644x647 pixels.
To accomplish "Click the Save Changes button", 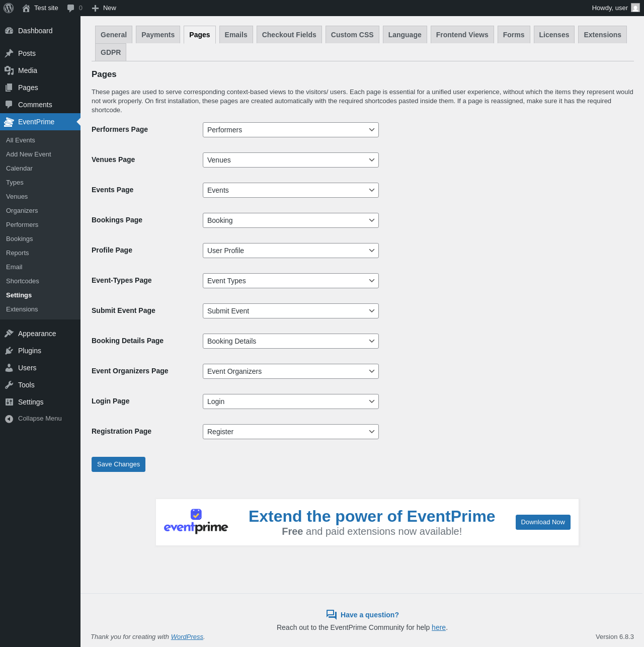I will tap(118, 464).
